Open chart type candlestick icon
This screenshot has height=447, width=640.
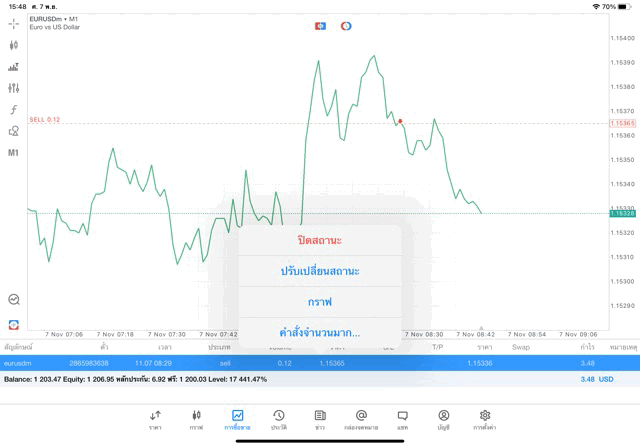click(13, 45)
